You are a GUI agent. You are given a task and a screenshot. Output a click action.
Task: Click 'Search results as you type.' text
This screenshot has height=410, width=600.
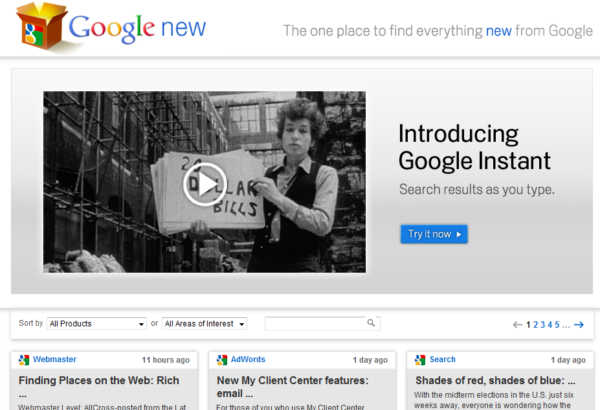(477, 189)
